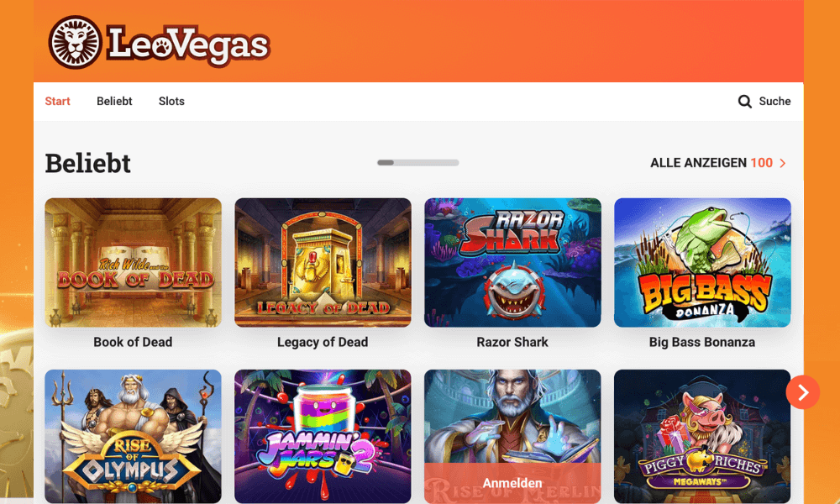Open Rise of Olympus game tile
The width and height of the screenshot is (840, 504).
(133, 436)
